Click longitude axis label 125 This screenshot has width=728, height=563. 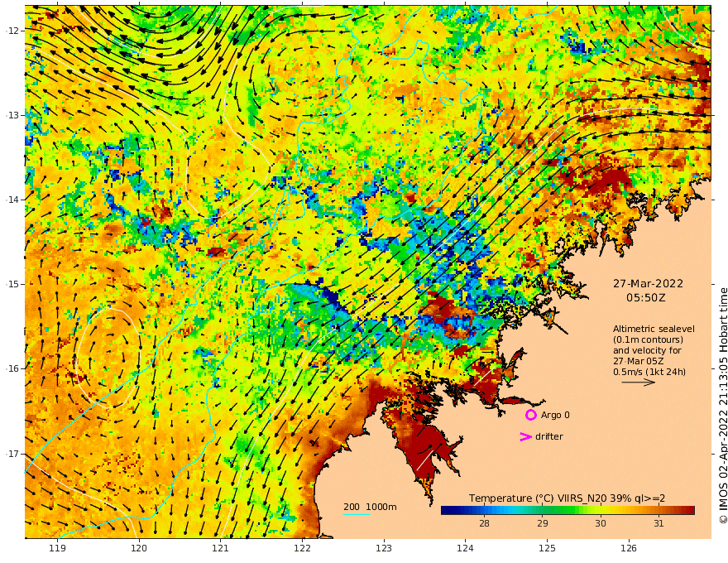click(x=548, y=549)
